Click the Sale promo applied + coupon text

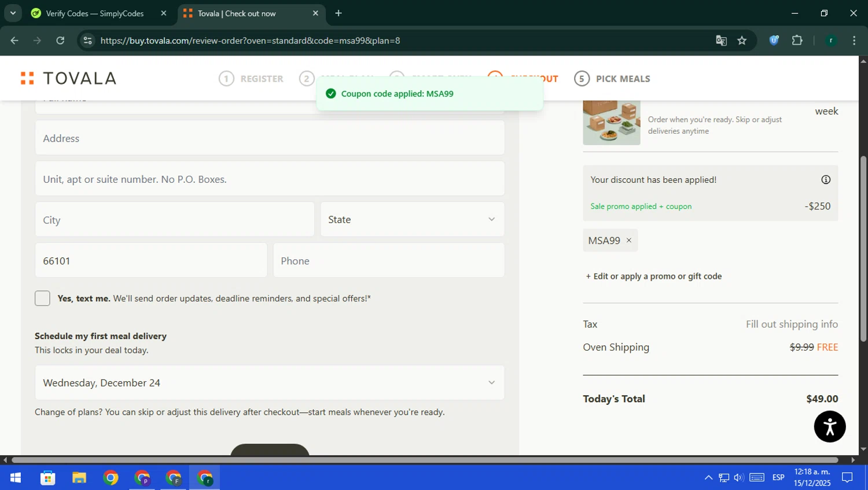click(641, 207)
